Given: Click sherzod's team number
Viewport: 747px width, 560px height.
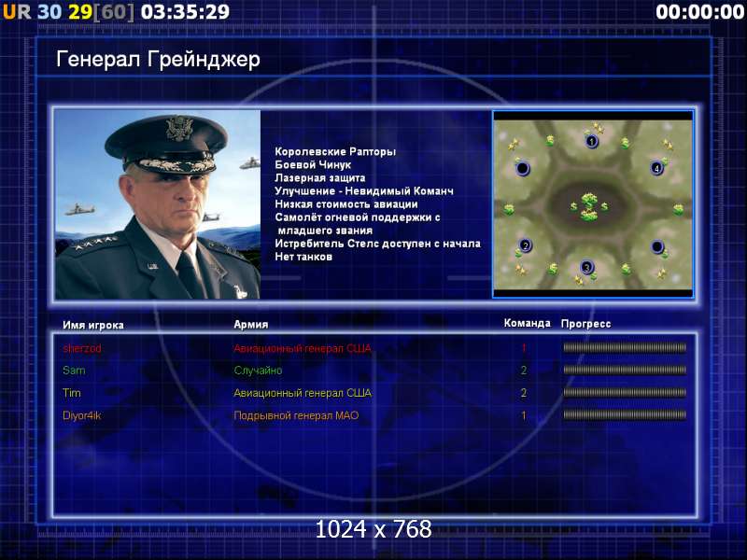Looking at the screenshot, I should pos(524,348).
